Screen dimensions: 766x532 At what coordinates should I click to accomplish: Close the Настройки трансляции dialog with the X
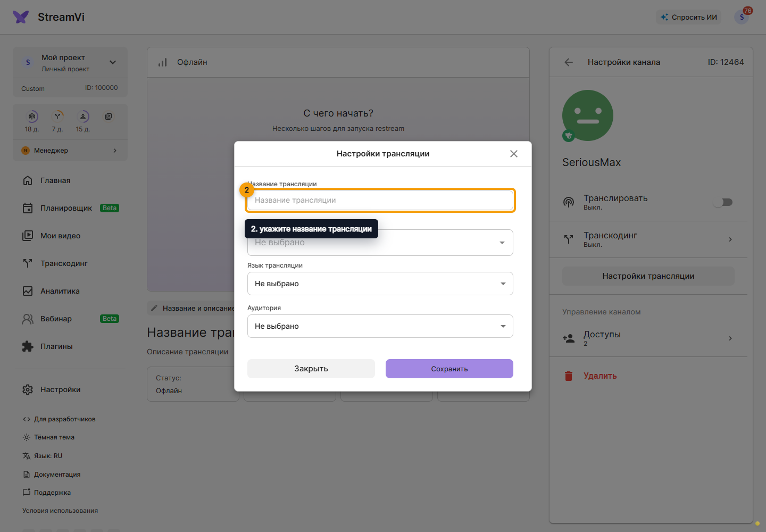514,154
